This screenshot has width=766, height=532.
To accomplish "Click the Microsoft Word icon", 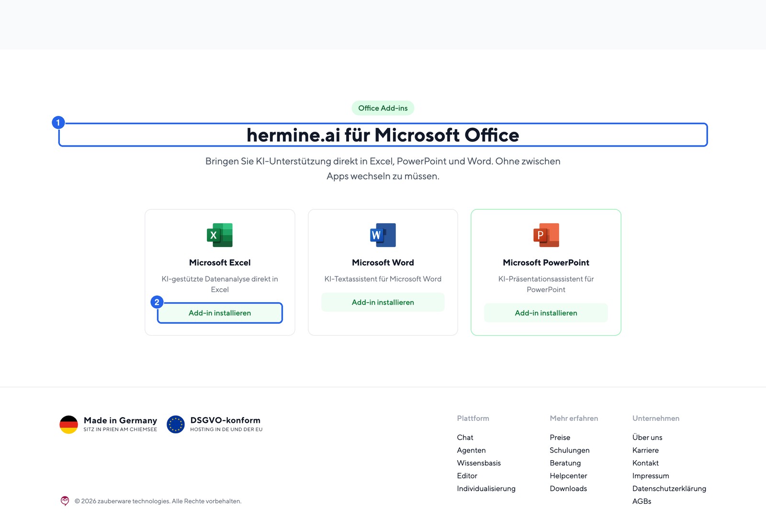I will pos(383,235).
